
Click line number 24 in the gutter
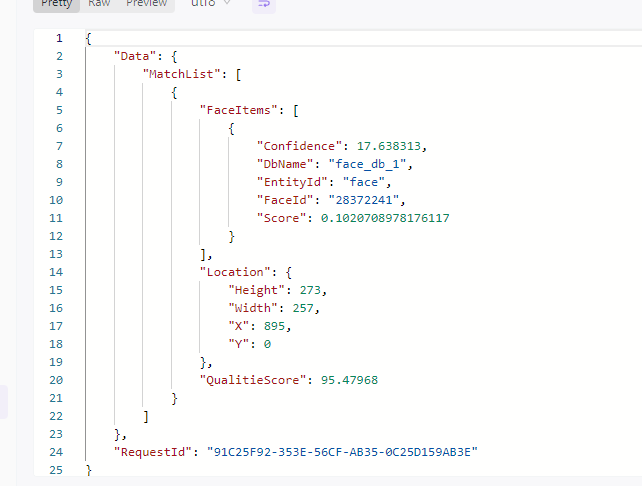[57, 452]
